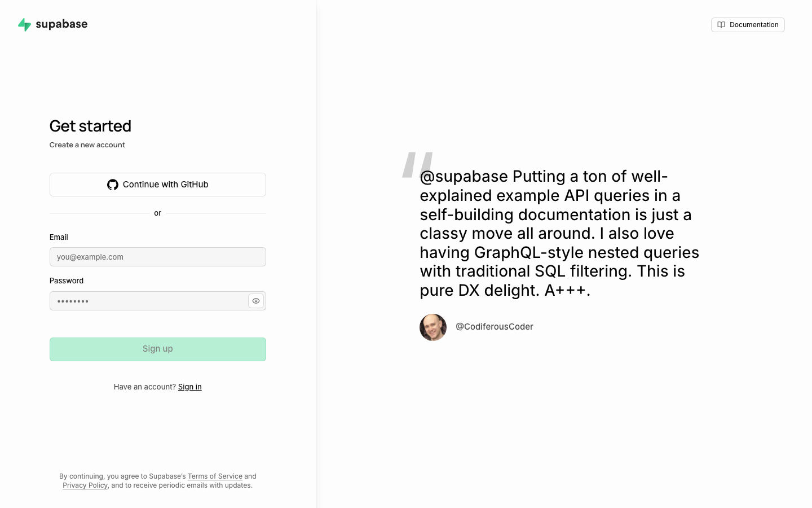Click the Email field label
Viewport: 812px width, 508px height.
[59, 237]
